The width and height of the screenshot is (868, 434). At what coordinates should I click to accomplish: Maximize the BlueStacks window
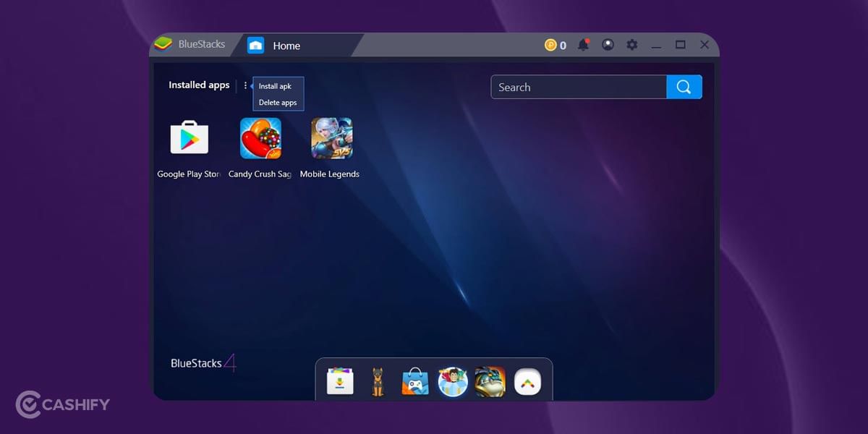click(680, 45)
